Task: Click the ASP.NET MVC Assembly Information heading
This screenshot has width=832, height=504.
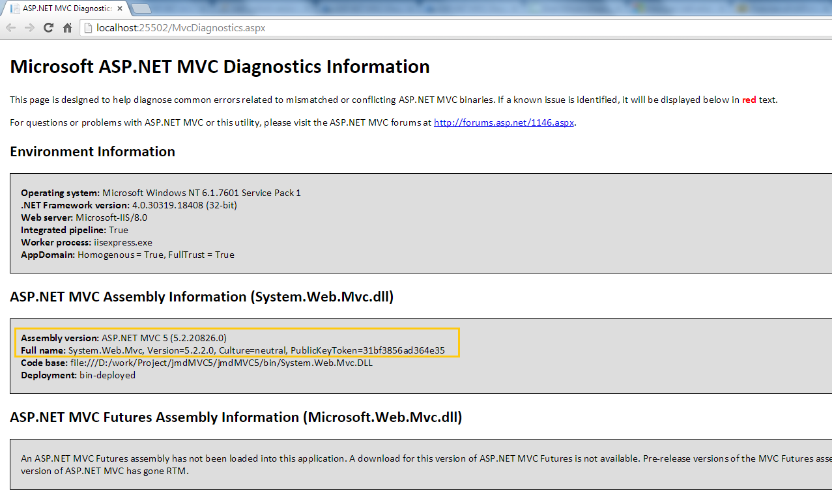Action: coord(202,297)
